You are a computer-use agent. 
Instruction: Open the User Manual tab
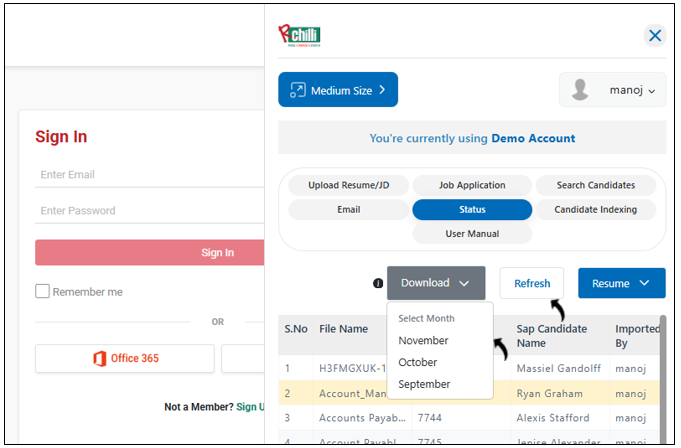[x=472, y=234]
